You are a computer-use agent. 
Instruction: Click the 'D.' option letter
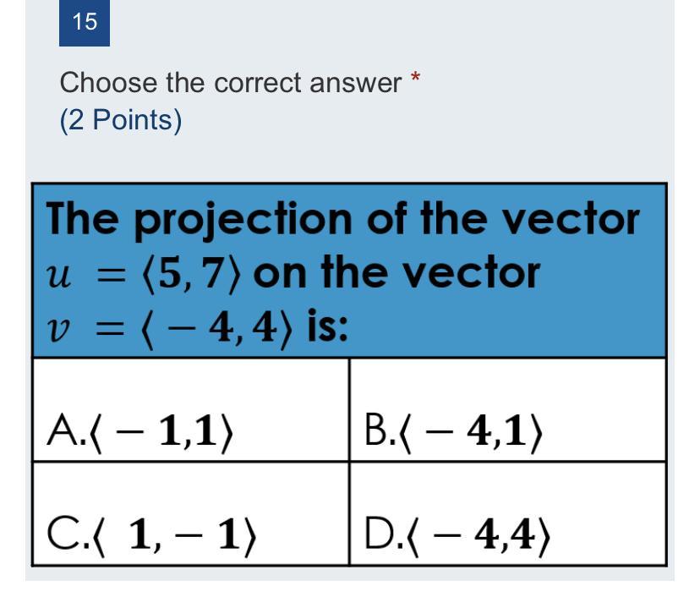(380, 534)
